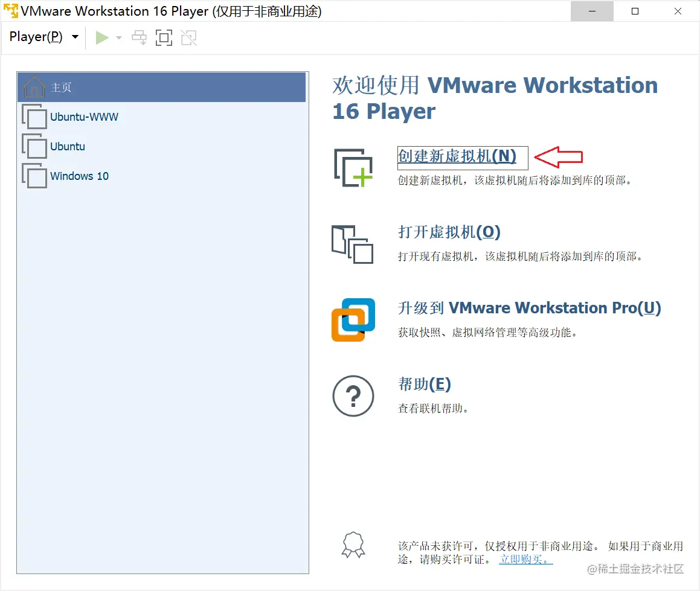Screen dimensions: 700x591
Task: Close the VMware Player window
Action: click(678, 11)
